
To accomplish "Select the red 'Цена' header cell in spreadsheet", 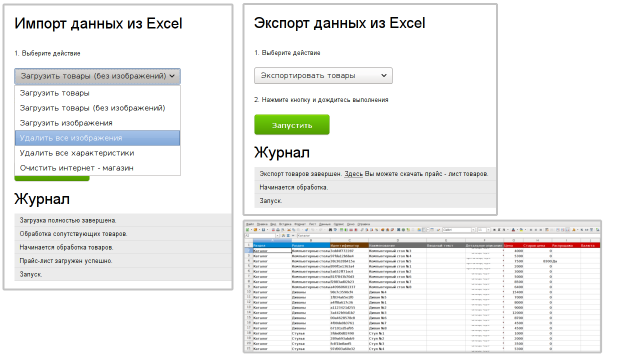I will 513,245.
